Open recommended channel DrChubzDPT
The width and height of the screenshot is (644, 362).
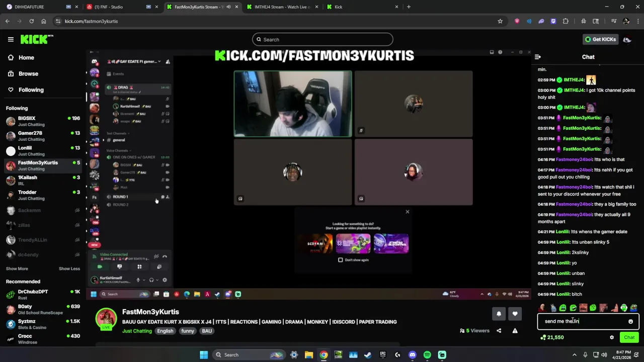pyautogui.click(x=43, y=295)
